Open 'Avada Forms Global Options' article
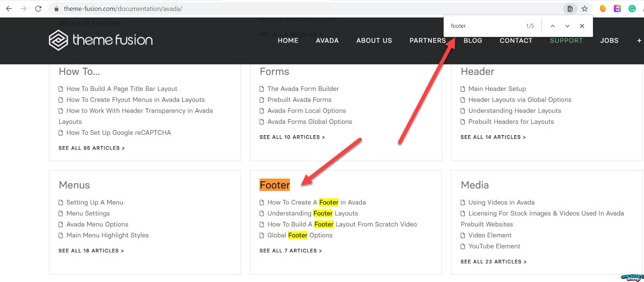The width and height of the screenshot is (644, 282). click(310, 122)
